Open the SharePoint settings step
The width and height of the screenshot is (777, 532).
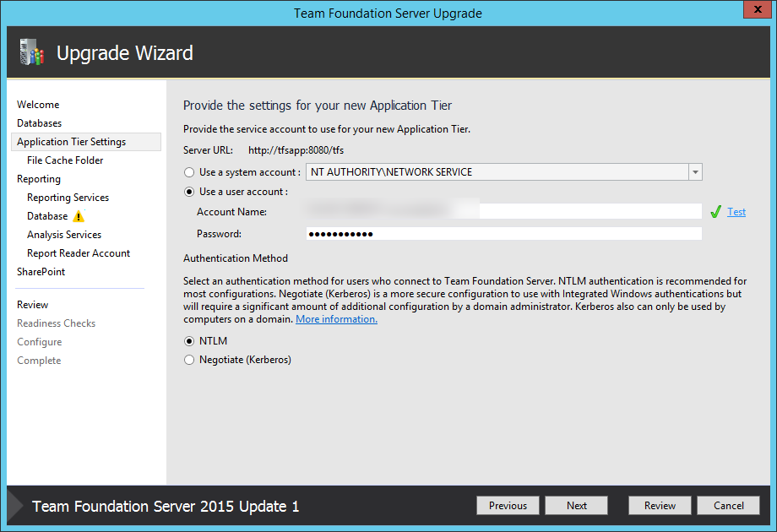41,271
